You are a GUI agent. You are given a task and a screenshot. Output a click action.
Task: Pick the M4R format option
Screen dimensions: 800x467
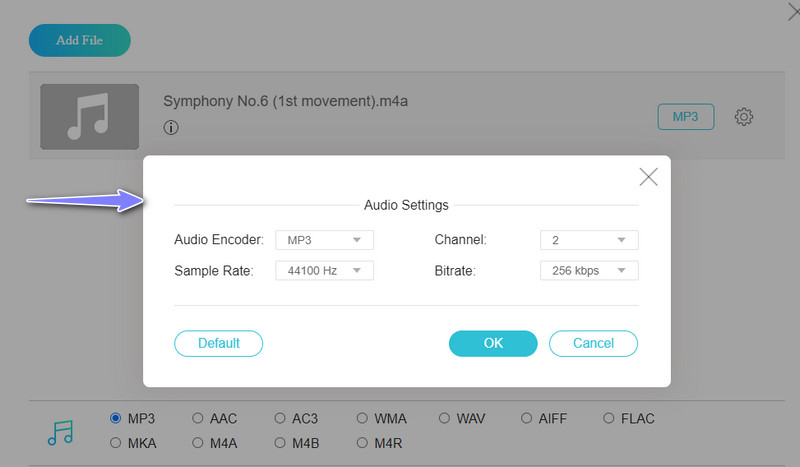coord(363,442)
